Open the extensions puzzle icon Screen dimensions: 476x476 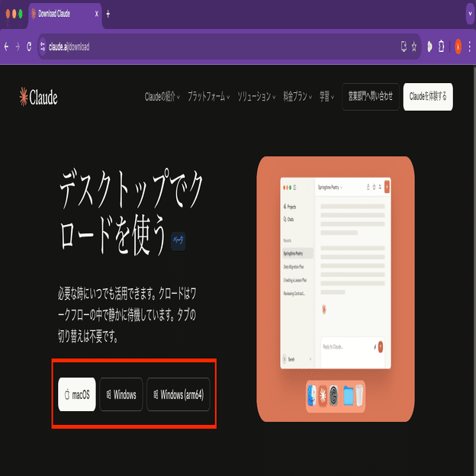442,47
